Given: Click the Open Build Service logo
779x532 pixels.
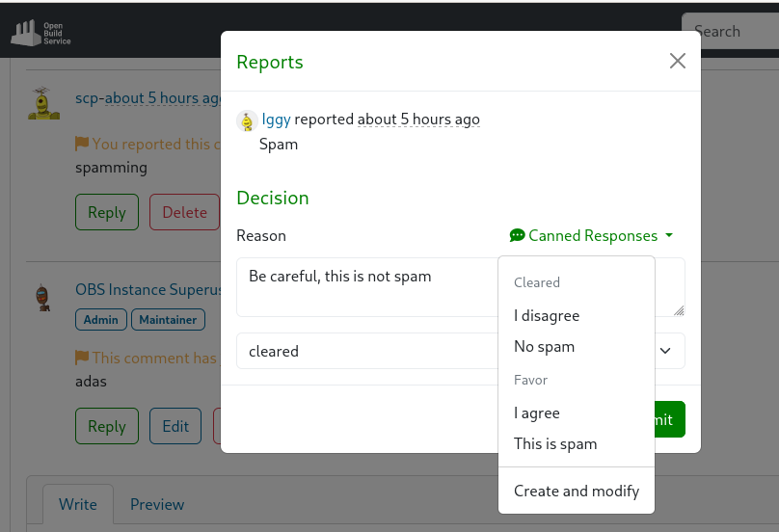Looking at the screenshot, I should pos(40,33).
